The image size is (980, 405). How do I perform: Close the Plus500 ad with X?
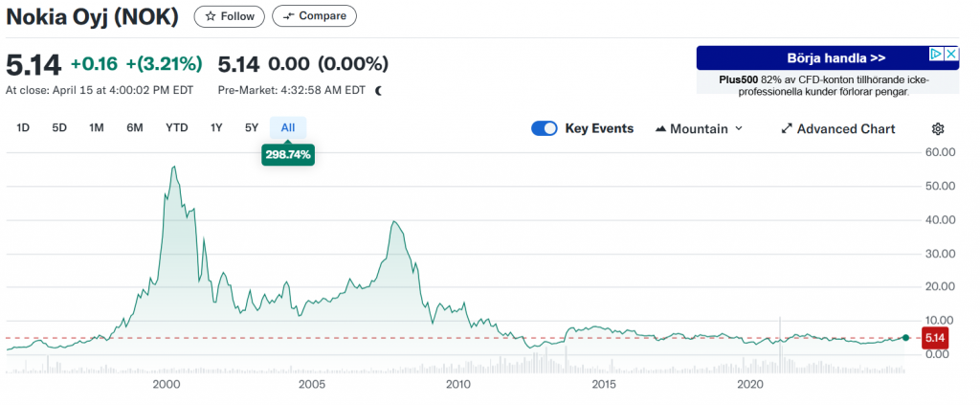952,55
